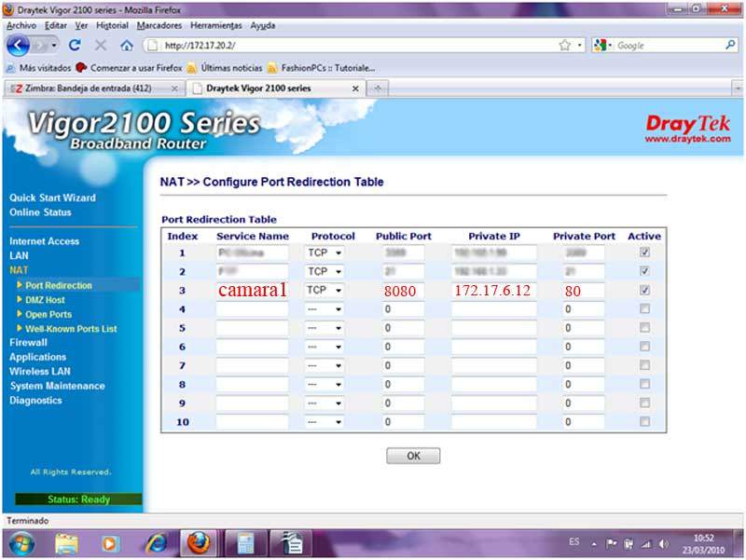
Task: Click the search magnifier icon
Action: [x=730, y=45]
